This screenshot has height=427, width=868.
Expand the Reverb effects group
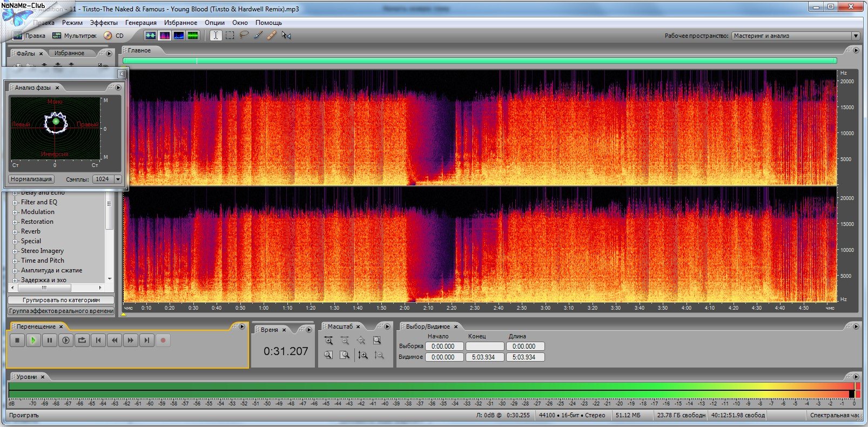(15, 231)
